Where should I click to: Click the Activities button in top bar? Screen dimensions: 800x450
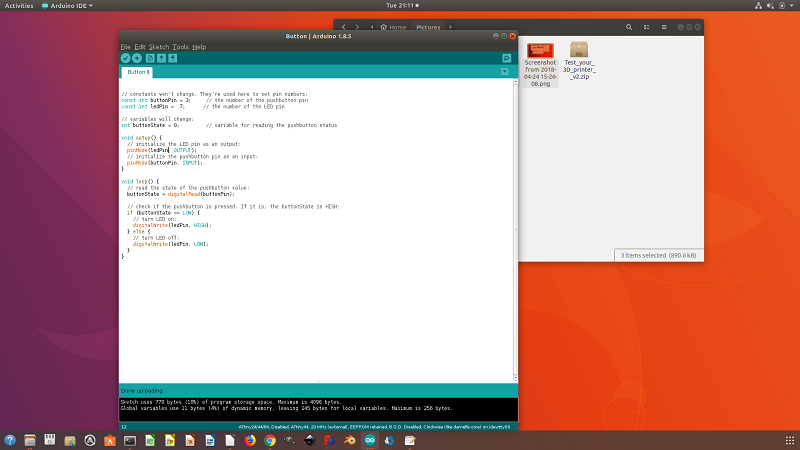tap(19, 6)
